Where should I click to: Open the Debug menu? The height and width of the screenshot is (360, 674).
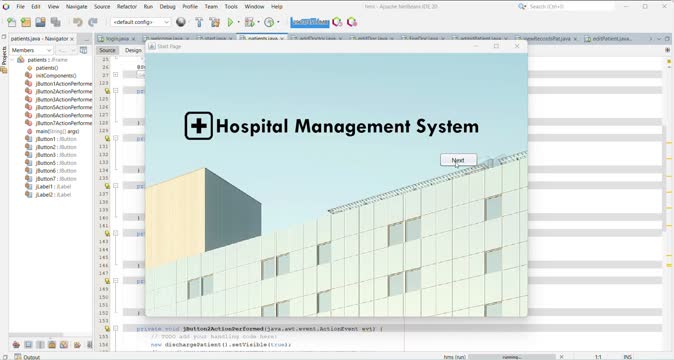(x=167, y=6)
